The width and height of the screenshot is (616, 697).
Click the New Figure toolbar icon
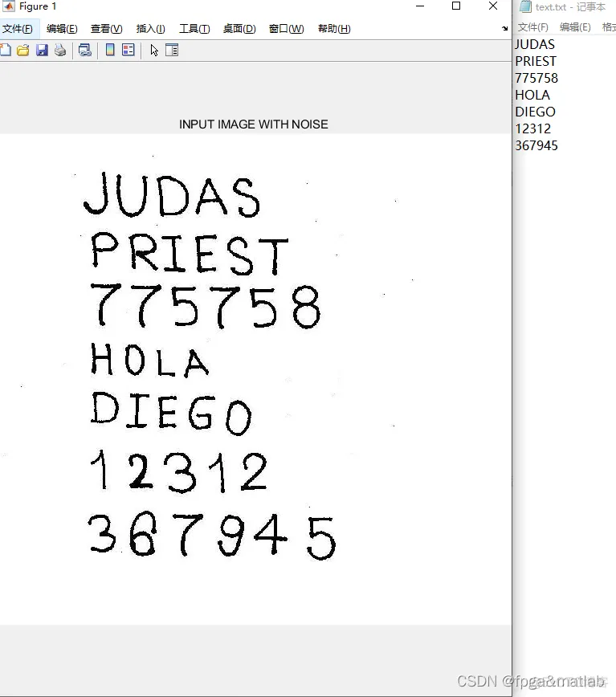(x=6, y=51)
